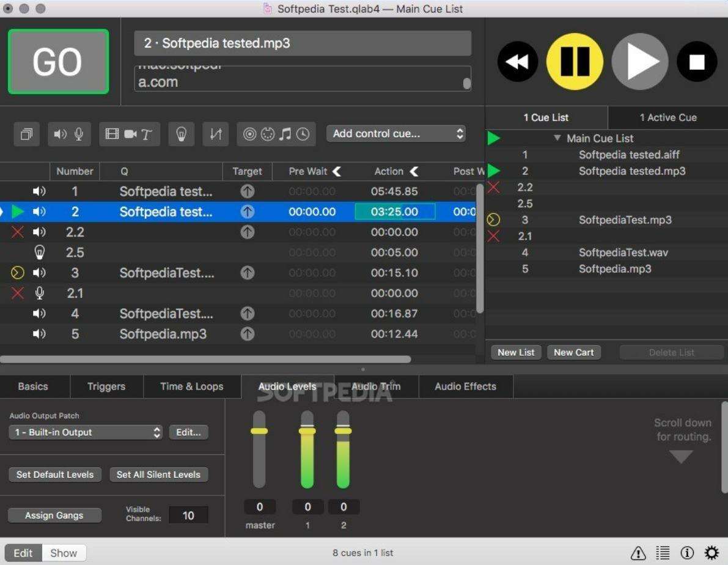Select the 1 Cue List tab
Screen dimensions: 728x565
click(546, 117)
